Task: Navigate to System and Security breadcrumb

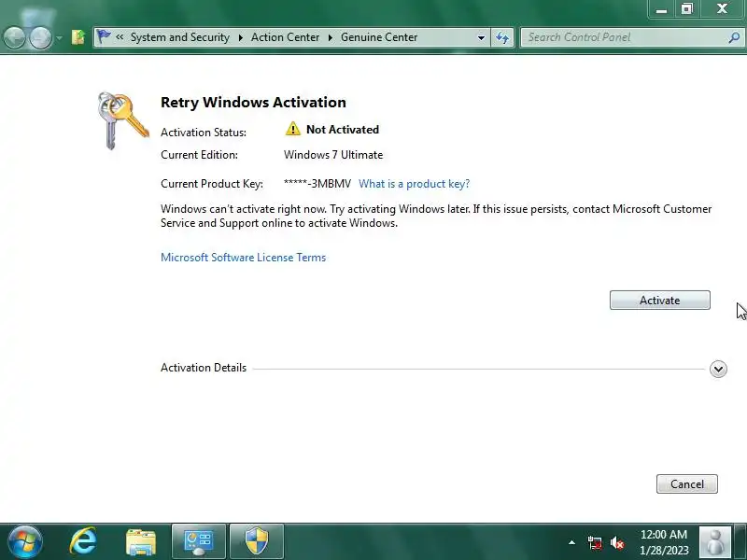Action: pyautogui.click(x=180, y=37)
